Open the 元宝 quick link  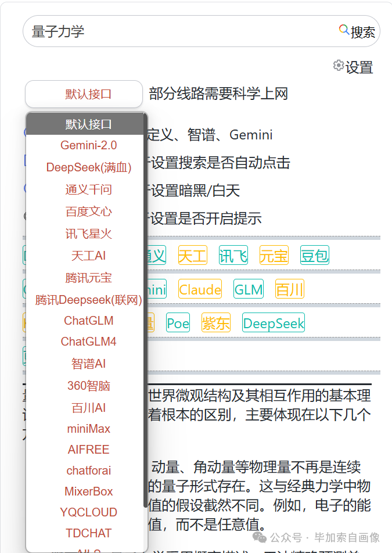pos(274,256)
